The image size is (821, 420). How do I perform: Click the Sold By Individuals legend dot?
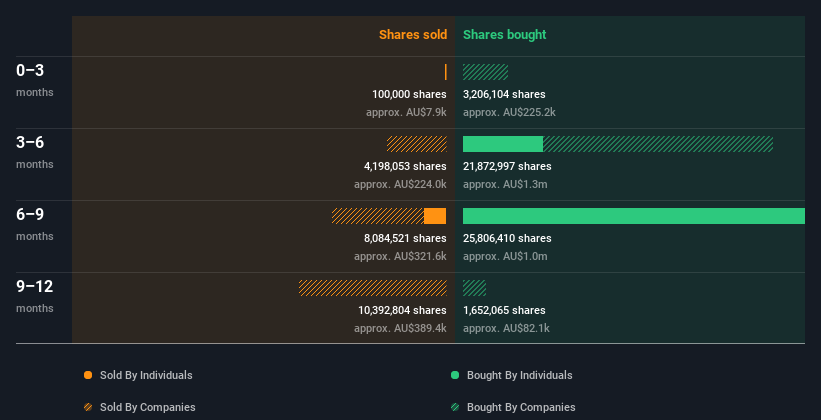(88, 375)
